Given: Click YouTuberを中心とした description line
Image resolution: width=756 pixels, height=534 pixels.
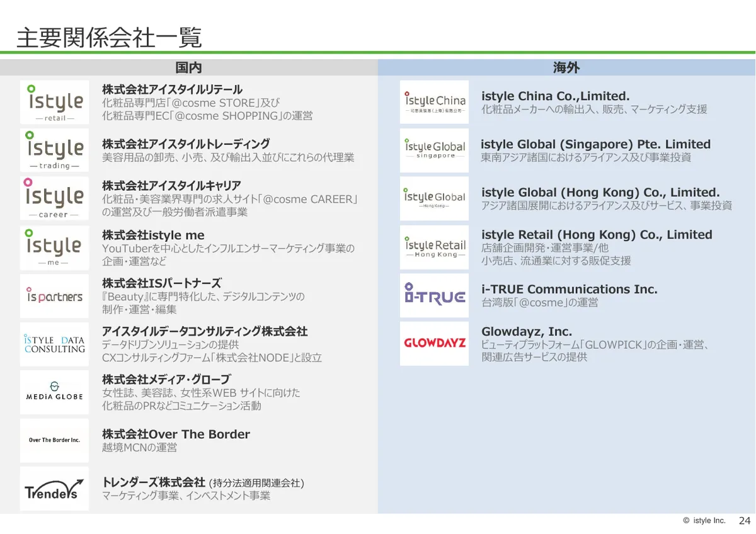Looking at the screenshot, I should coord(228,248).
